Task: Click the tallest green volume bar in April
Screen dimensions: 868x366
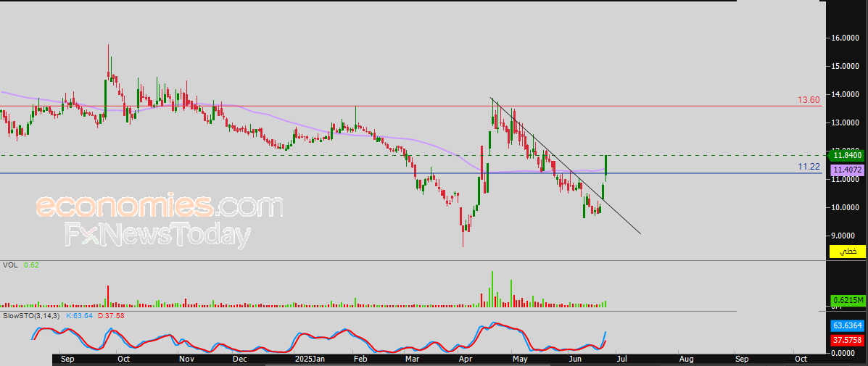Action: click(x=491, y=288)
